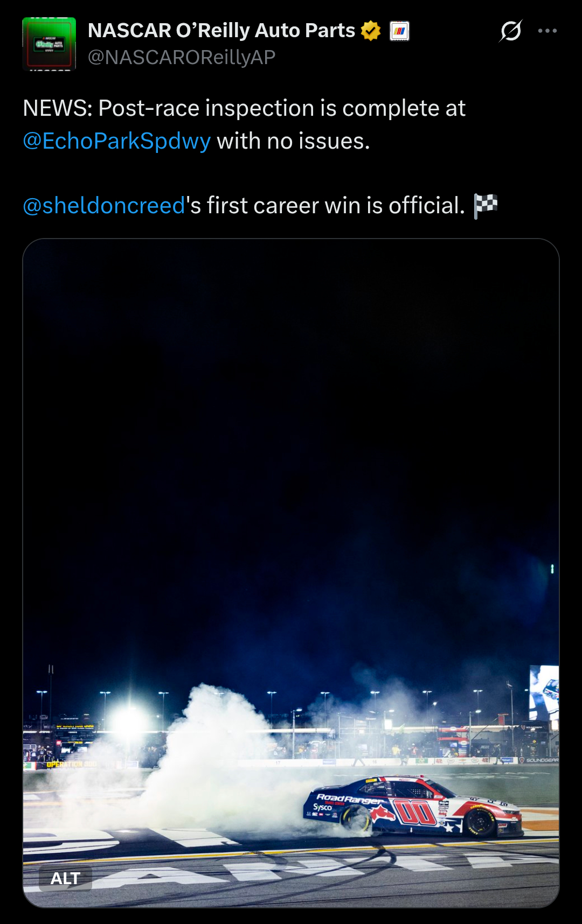The image size is (582, 924).
Task: Click the Road Ranger logo on the car
Action: (x=350, y=798)
